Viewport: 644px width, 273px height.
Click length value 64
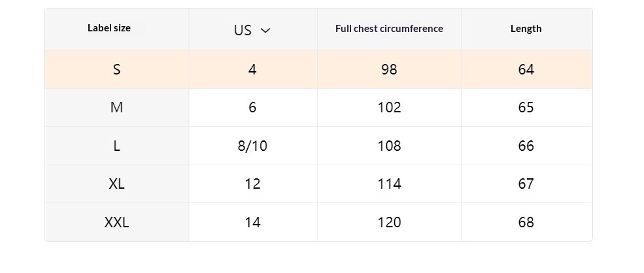pos(526,69)
